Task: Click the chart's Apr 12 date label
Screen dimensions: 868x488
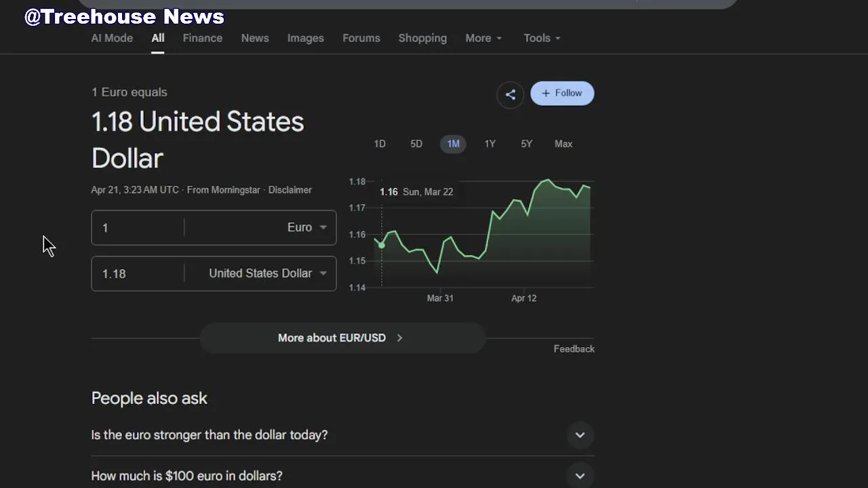Action: (x=524, y=298)
